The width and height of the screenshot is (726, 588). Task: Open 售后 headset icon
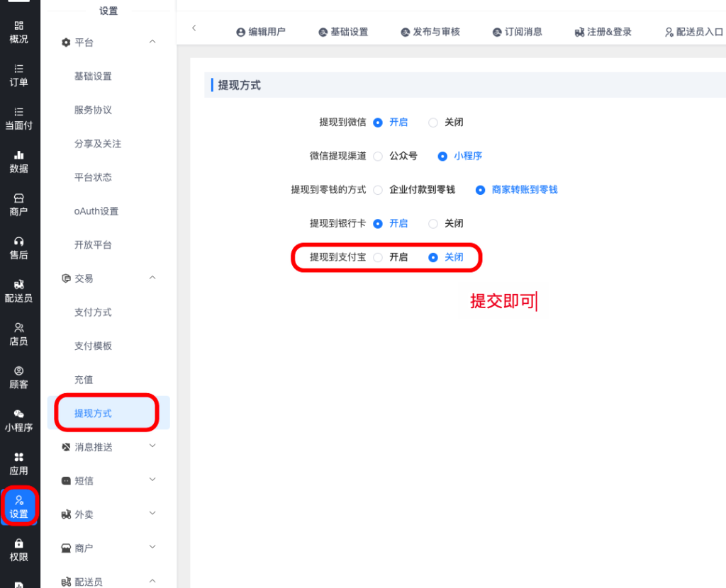(x=19, y=242)
